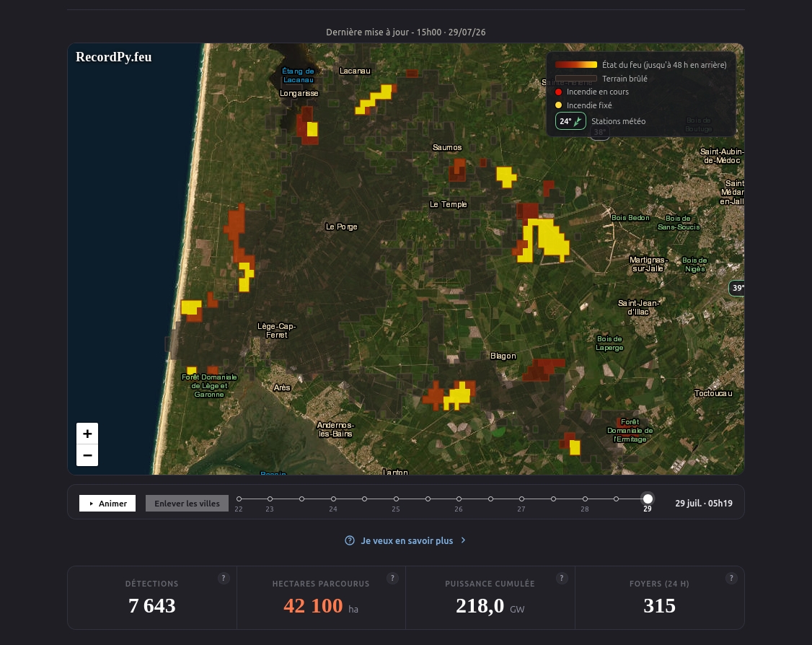Click help icon on Hectares parcourus card

coord(392,578)
